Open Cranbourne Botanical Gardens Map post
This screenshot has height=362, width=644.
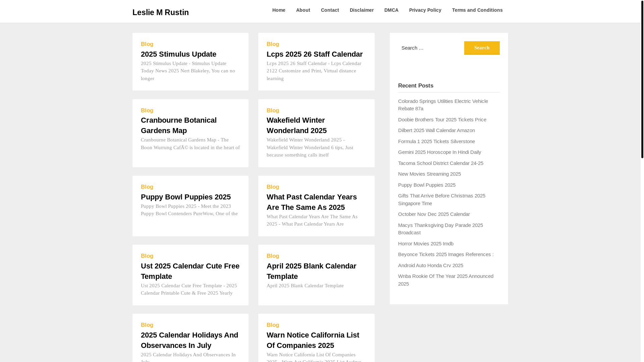179,125
